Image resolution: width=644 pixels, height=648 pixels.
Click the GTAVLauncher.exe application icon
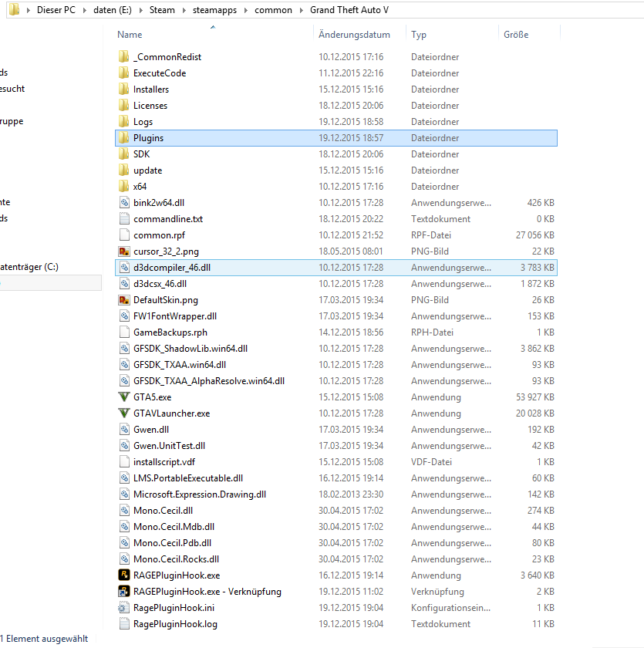tap(124, 413)
